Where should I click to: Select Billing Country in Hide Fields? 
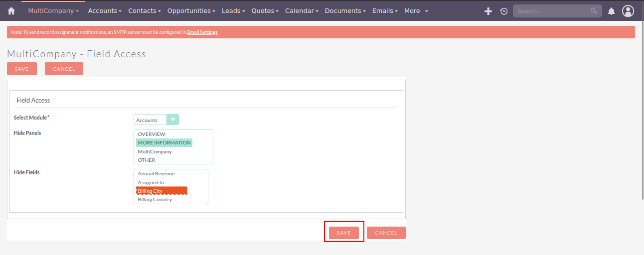coord(155,199)
